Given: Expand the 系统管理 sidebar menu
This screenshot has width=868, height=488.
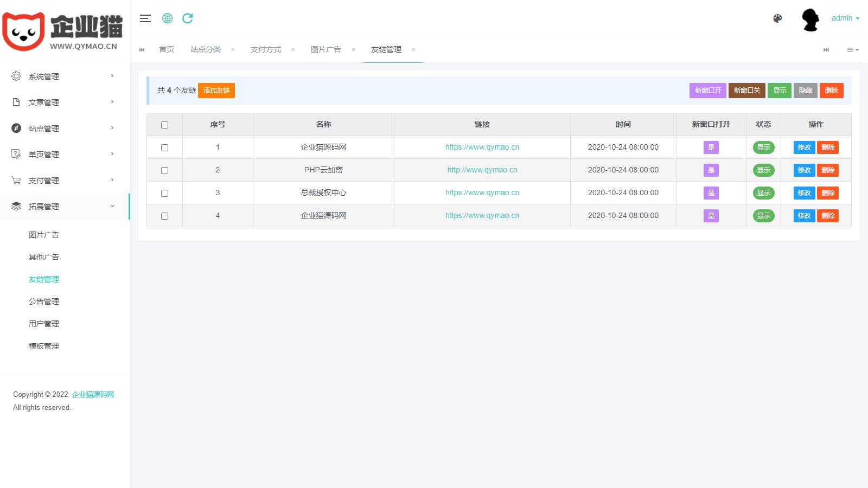Looking at the screenshot, I should point(64,76).
